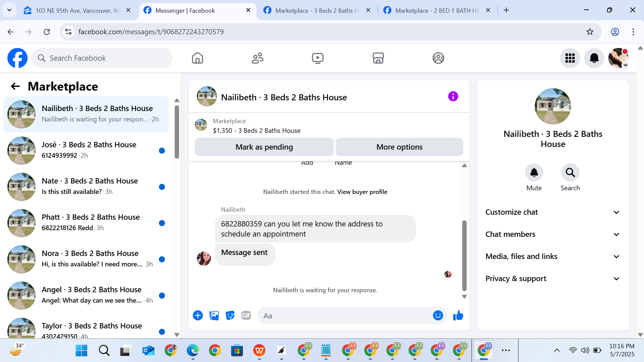Open the Facebook menu grid icon
The width and height of the screenshot is (644, 362).
(x=570, y=58)
